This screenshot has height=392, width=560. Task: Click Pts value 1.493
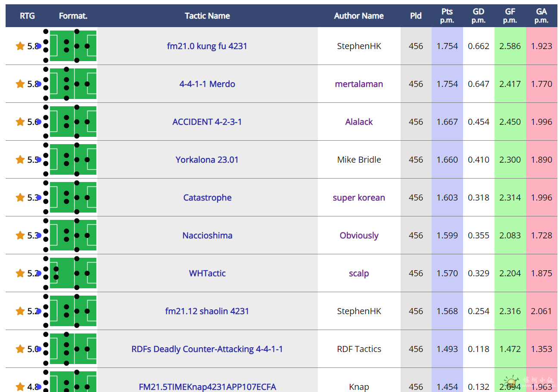(447, 349)
